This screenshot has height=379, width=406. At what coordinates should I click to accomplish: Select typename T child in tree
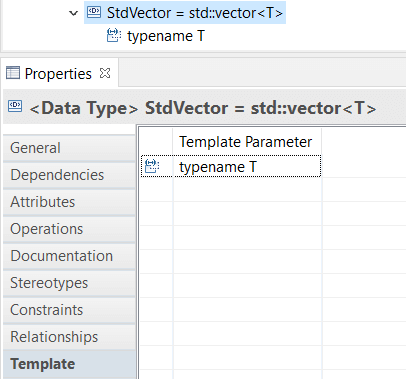[166, 36]
